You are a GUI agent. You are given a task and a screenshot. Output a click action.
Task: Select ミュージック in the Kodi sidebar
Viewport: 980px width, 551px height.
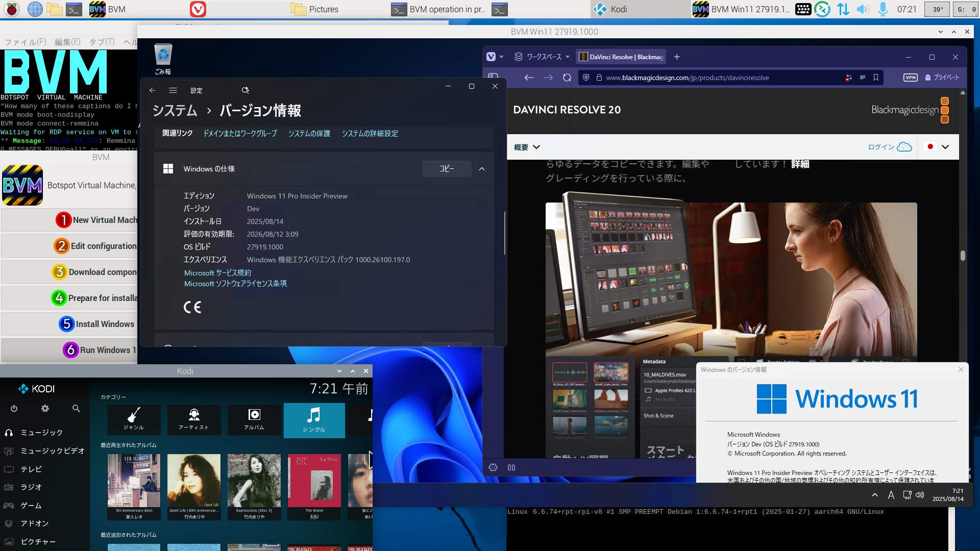(x=42, y=433)
